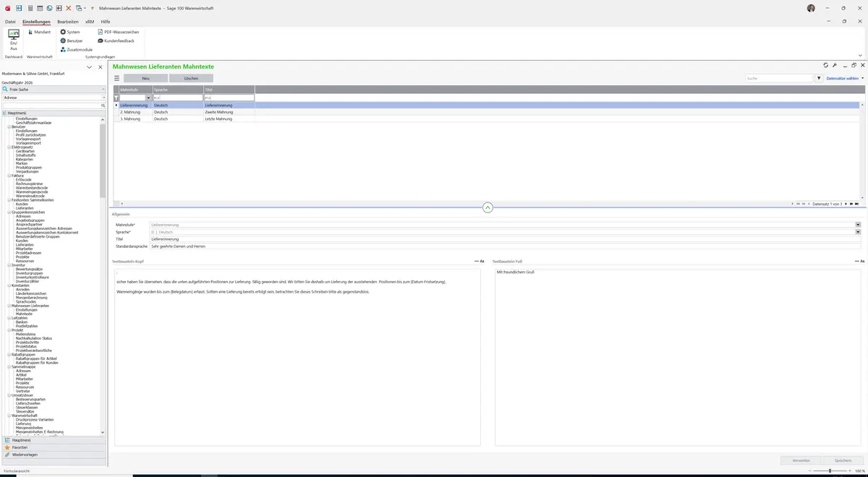
Task: Select the 2. Mahnung row in grid
Action: tap(486, 112)
